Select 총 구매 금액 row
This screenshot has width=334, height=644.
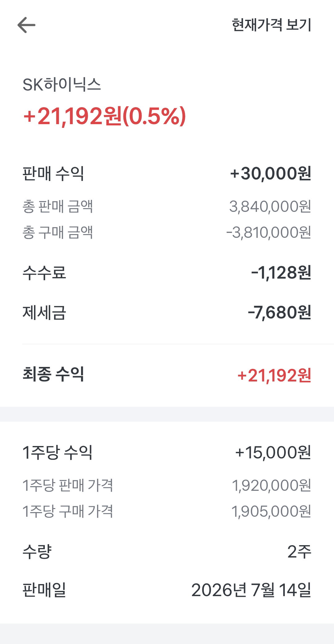(x=167, y=232)
